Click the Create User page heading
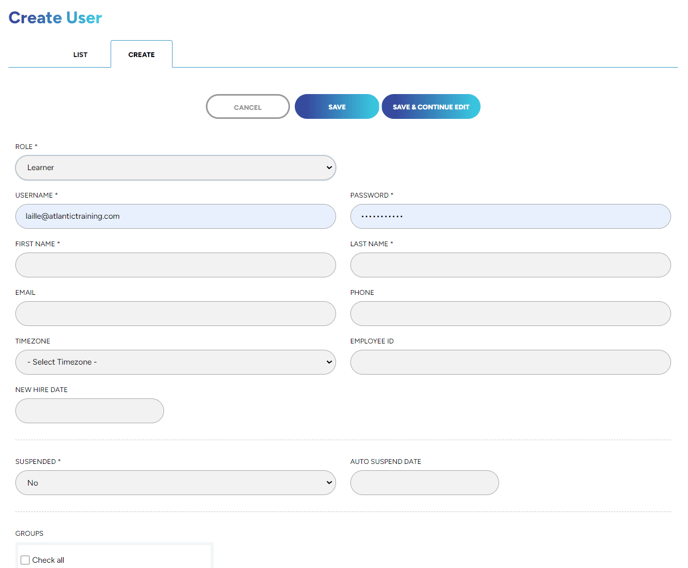 point(55,18)
